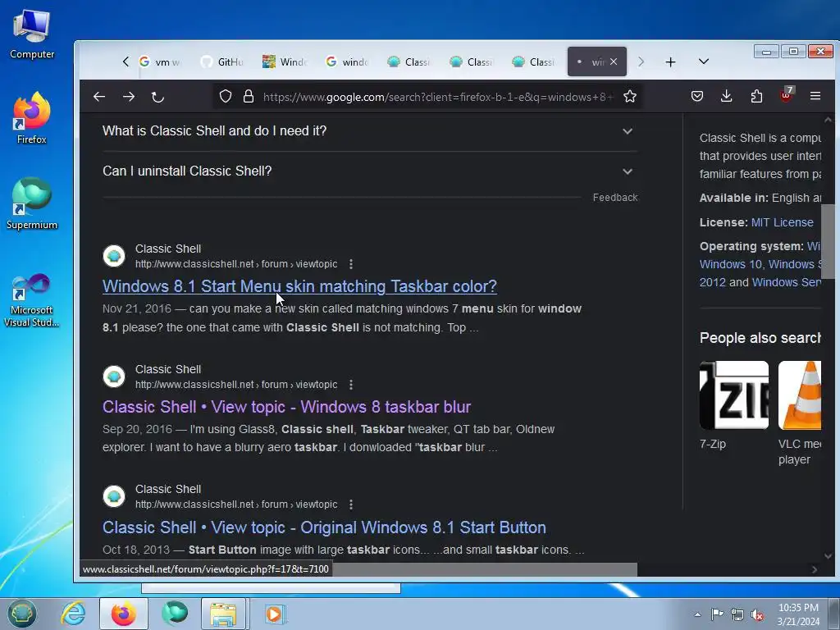View site security padlock info
Viewport: 840px width, 630px height.
[248, 97]
